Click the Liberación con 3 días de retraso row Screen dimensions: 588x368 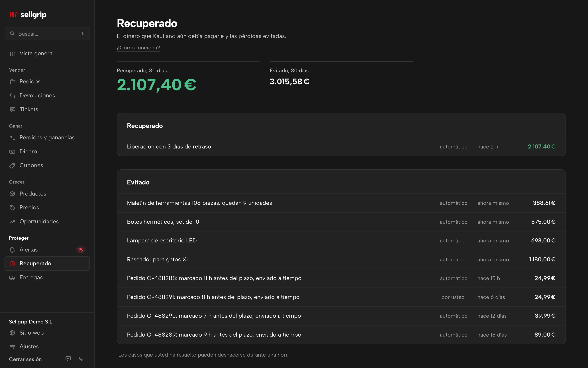[341, 146]
